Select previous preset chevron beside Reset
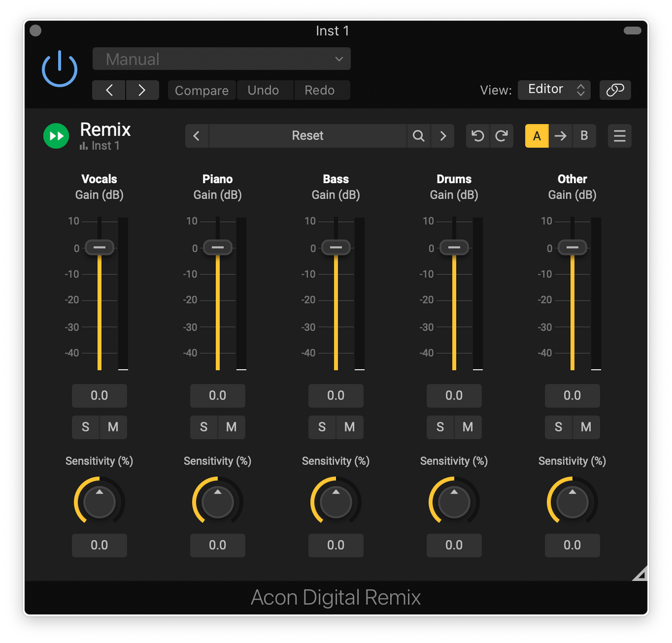 pos(197,136)
